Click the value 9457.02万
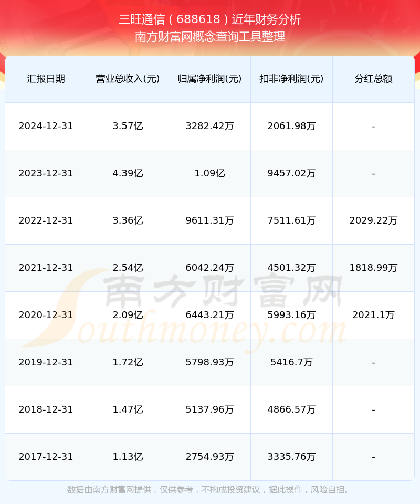This screenshot has height=504, width=420. coord(291,173)
